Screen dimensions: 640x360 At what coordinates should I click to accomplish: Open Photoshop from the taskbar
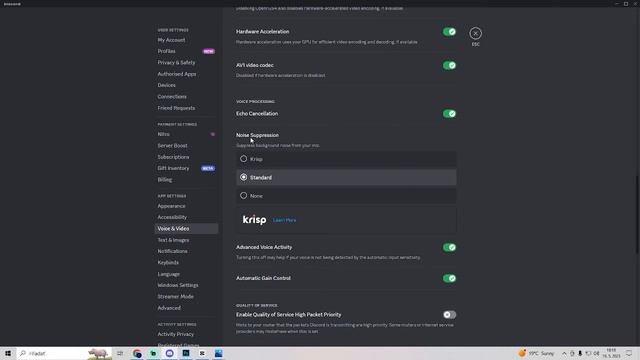[x=186, y=353]
